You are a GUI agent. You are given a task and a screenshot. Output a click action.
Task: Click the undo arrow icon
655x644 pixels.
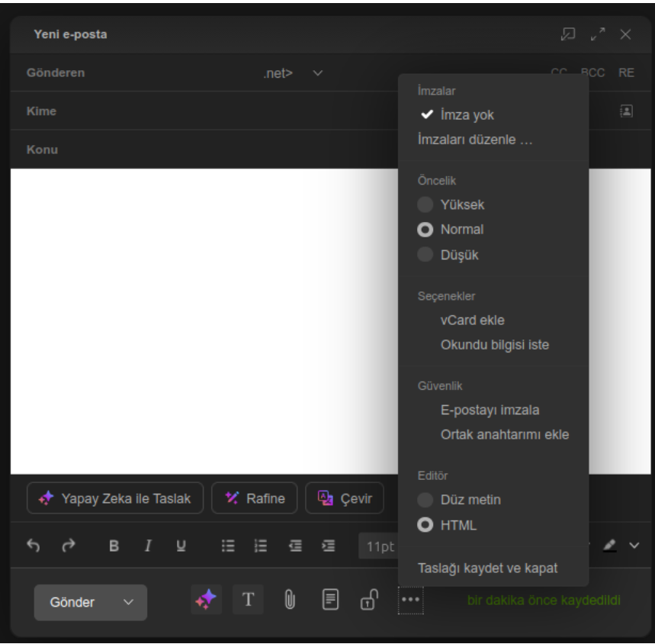tap(33, 546)
